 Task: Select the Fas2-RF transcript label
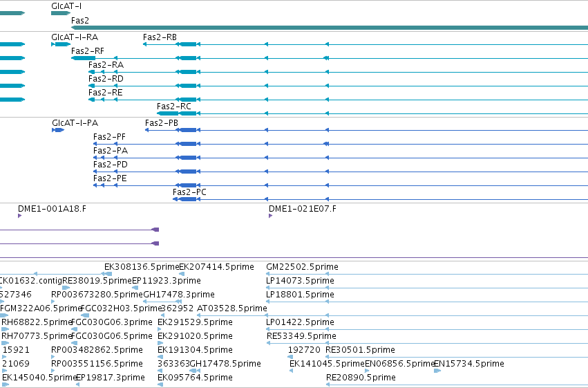(87, 51)
